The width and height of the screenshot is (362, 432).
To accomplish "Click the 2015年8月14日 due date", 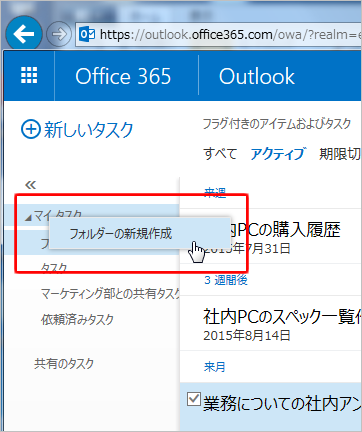I will pyautogui.click(x=247, y=335).
